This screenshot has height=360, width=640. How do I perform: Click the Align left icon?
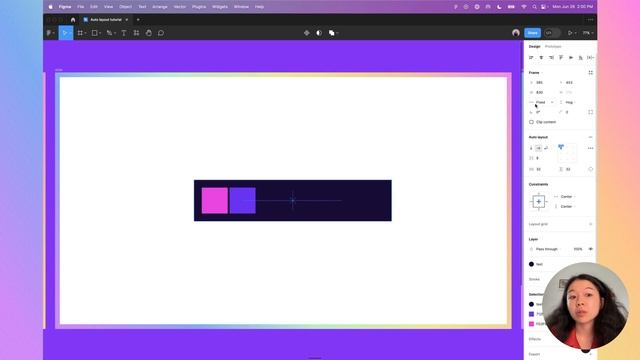tap(531, 58)
